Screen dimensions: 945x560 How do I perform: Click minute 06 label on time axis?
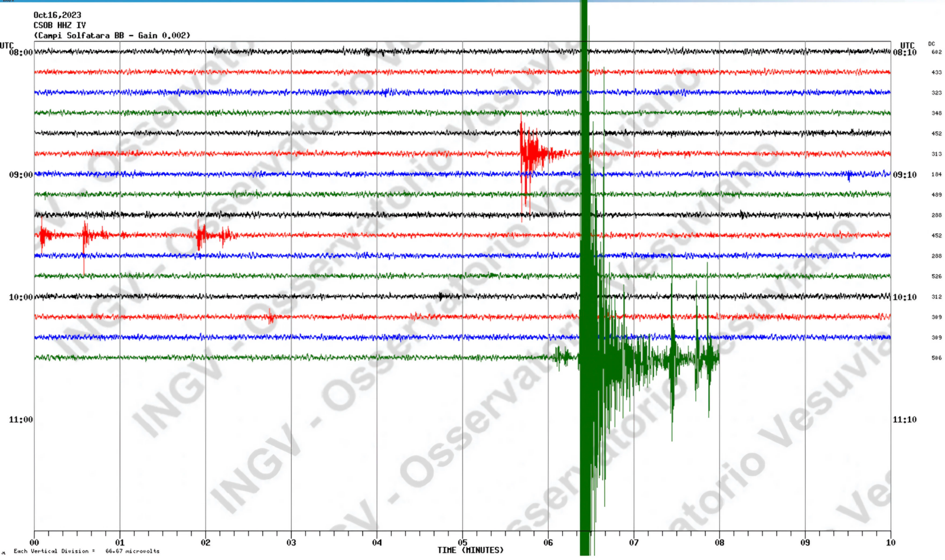548,542
